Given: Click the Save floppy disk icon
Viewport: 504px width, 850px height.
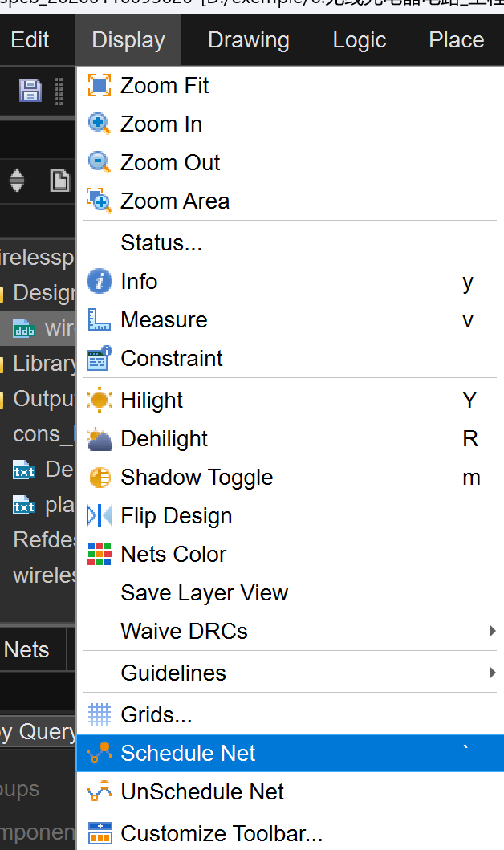Looking at the screenshot, I should [30, 91].
